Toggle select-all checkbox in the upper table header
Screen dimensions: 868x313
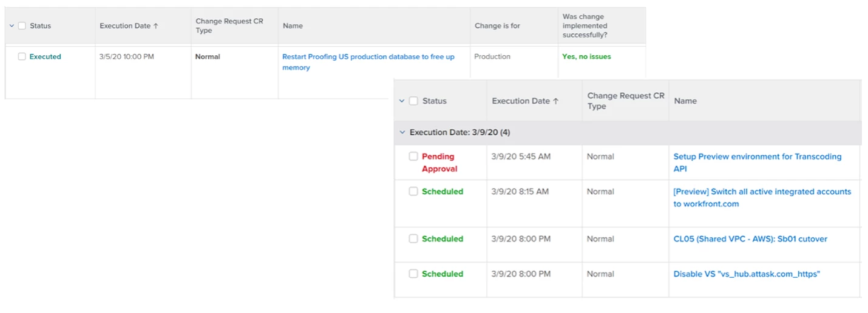[x=22, y=26]
